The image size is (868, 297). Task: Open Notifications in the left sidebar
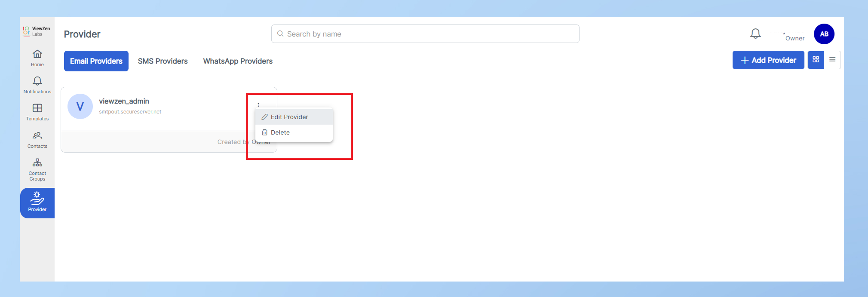[x=37, y=85]
